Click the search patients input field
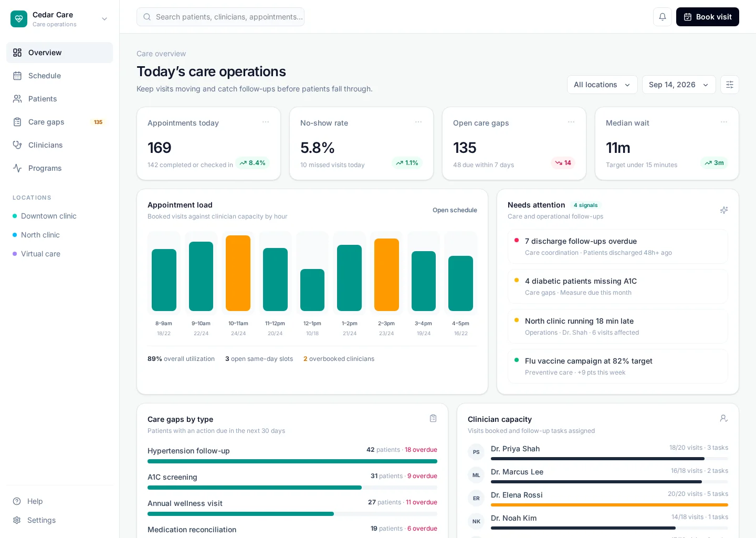The height and width of the screenshot is (538, 756). coord(220,17)
